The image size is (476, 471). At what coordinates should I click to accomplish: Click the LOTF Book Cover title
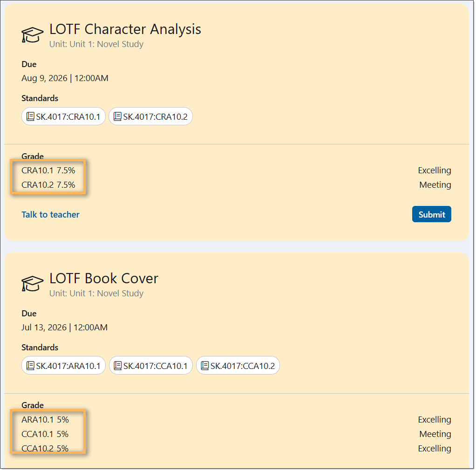tap(104, 279)
